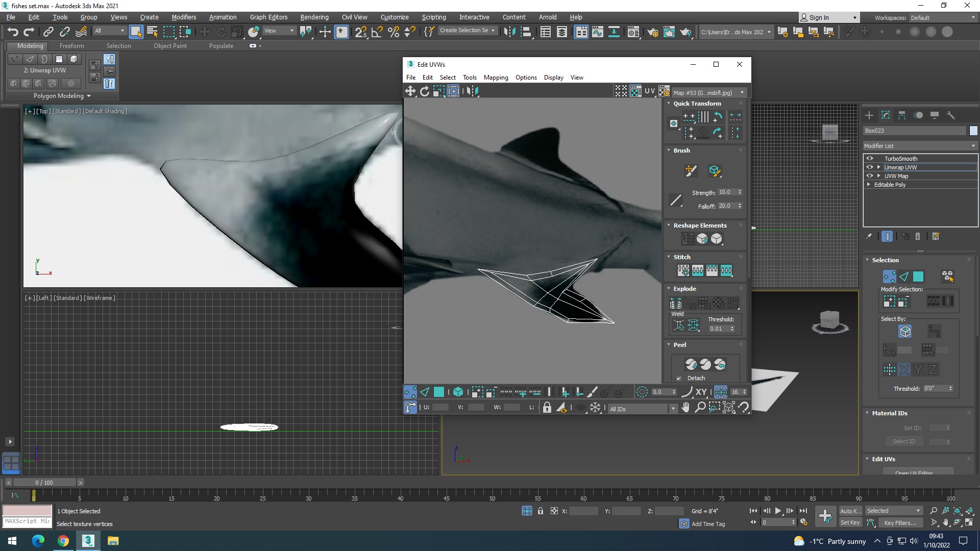Screen dimensions: 980x551
Task: Open the Mapping menu in Edit UVWs
Action: (496, 78)
